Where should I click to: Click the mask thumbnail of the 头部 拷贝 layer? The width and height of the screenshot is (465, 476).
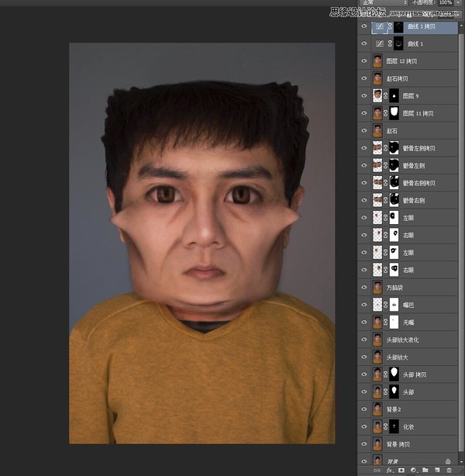click(393, 374)
